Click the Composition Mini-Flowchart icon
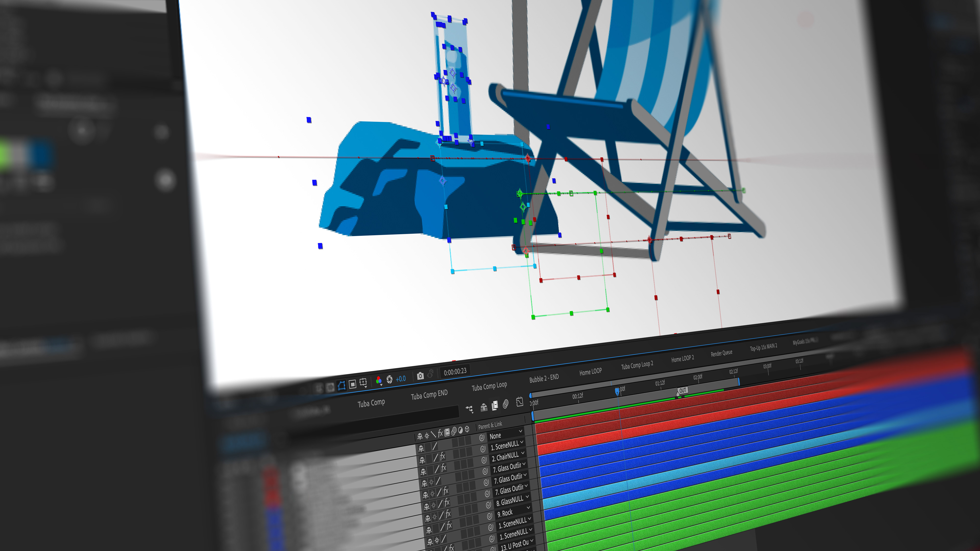 point(470,409)
